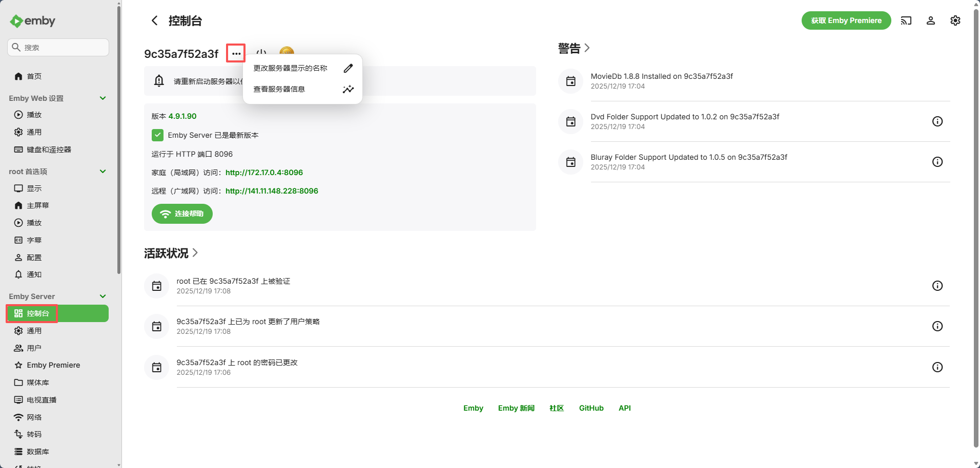Open the cast to device icon
Image resolution: width=980 pixels, height=468 pixels.
tap(906, 20)
